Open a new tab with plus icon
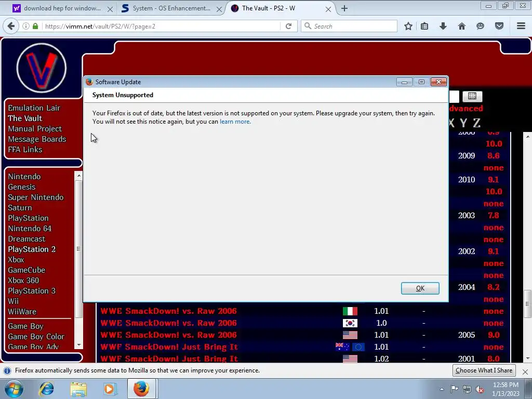Viewport: 532px width, 399px height. [344, 8]
